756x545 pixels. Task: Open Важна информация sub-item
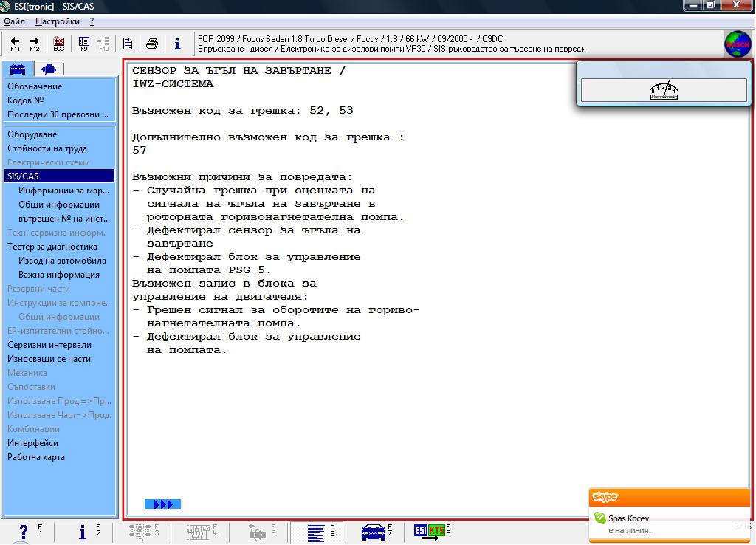point(59,275)
